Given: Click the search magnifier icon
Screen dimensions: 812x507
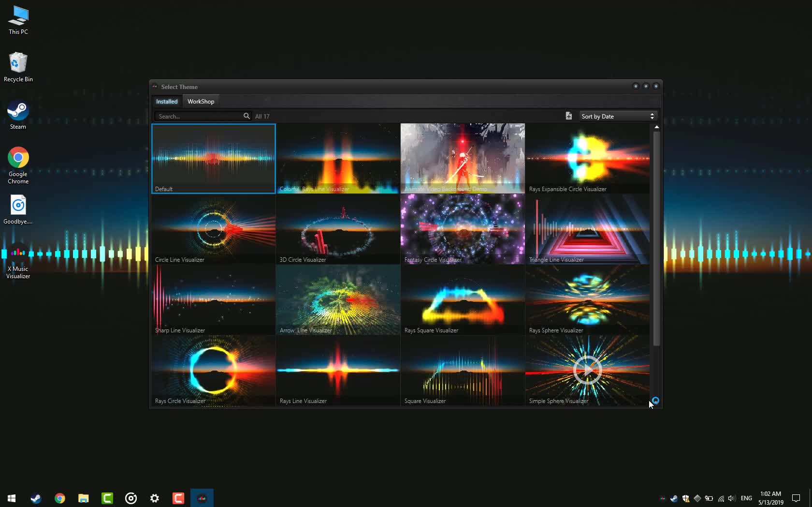Looking at the screenshot, I should (246, 116).
